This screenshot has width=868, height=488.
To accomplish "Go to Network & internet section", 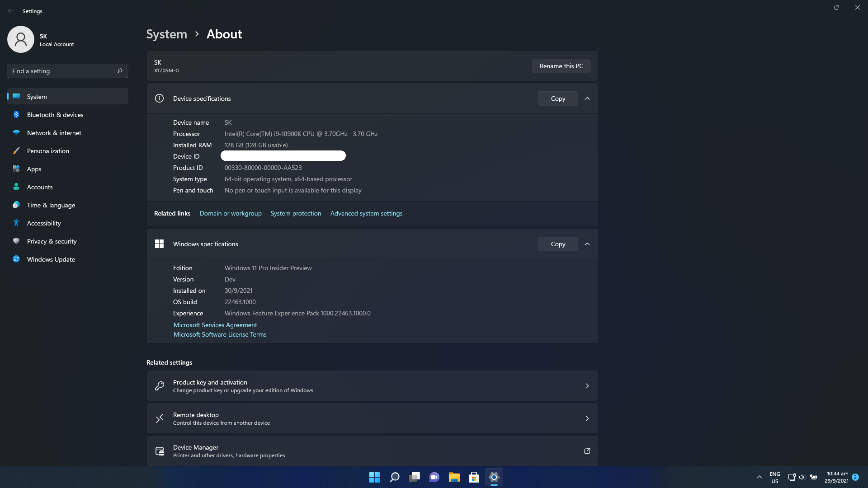I will pyautogui.click(x=68, y=133).
